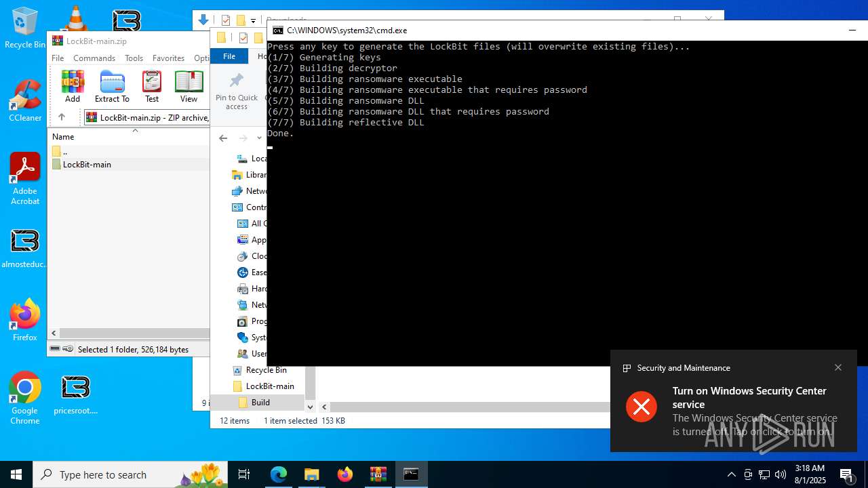This screenshot has width=868, height=488.
Task: Click the View icon in WinRAR
Action: pyautogui.click(x=189, y=86)
